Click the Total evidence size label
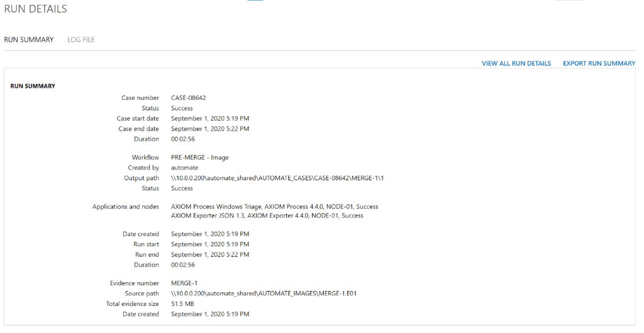This screenshot has width=644, height=333. (x=132, y=304)
